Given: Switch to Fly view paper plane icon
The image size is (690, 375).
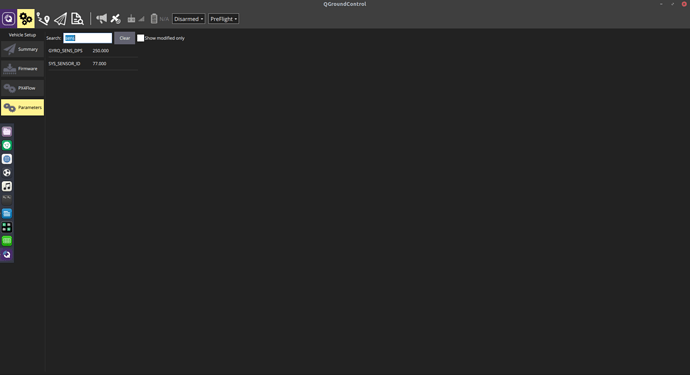Looking at the screenshot, I should 60,19.
